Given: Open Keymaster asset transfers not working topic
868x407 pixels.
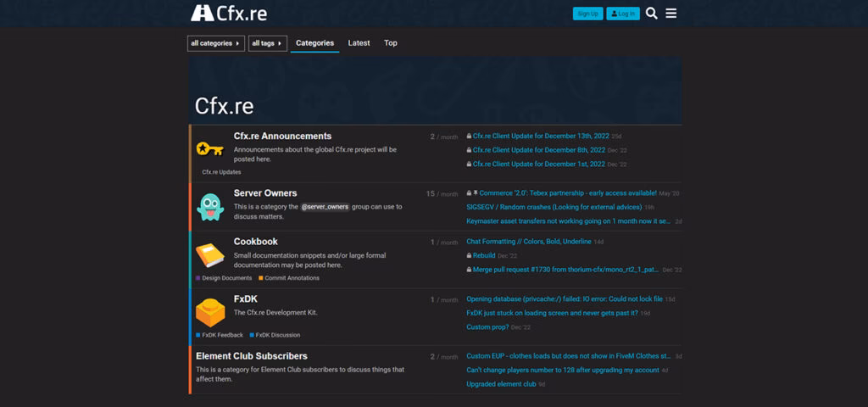Looking at the screenshot, I should (x=569, y=221).
